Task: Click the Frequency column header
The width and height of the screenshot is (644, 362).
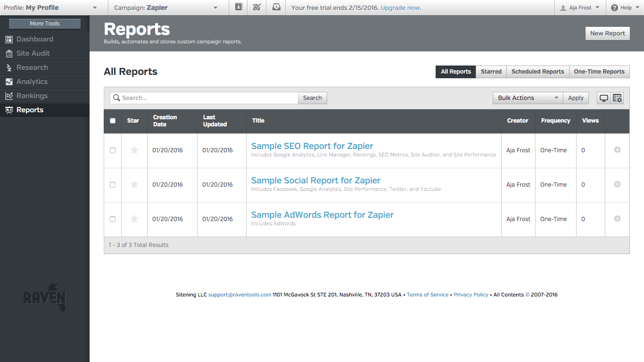Action: [x=555, y=121]
